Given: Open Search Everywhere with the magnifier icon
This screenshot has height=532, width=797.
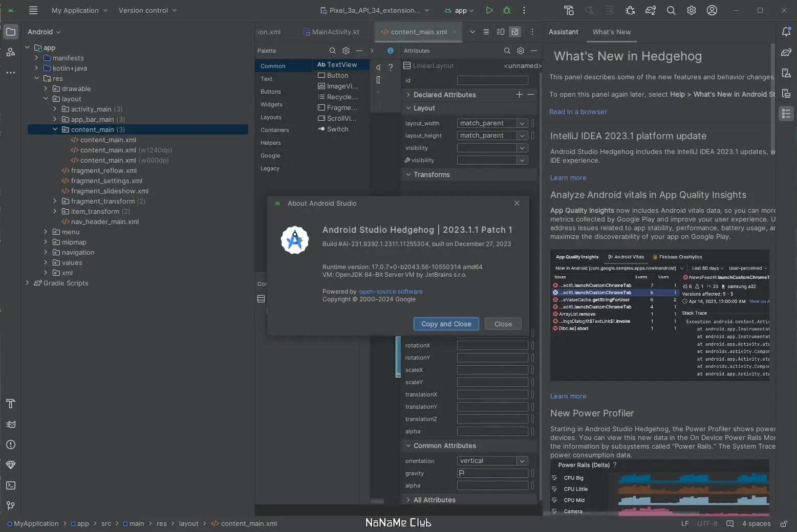Looking at the screenshot, I should [671, 10].
